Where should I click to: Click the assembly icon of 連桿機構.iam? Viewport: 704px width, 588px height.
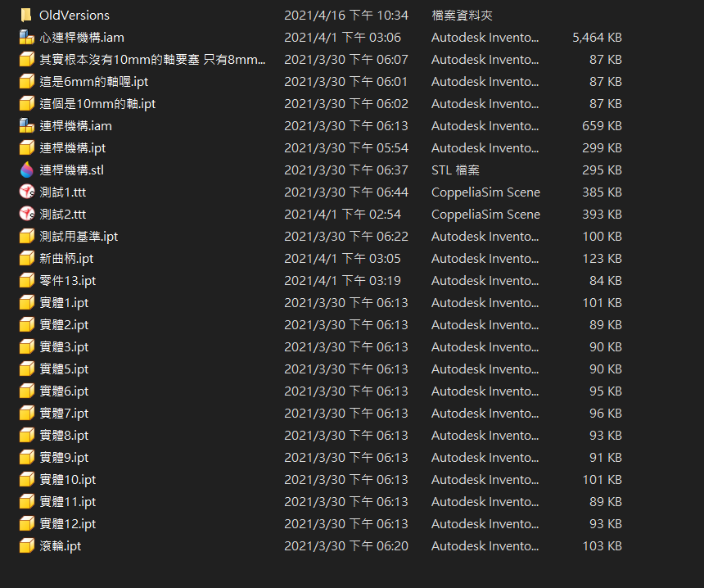26,126
